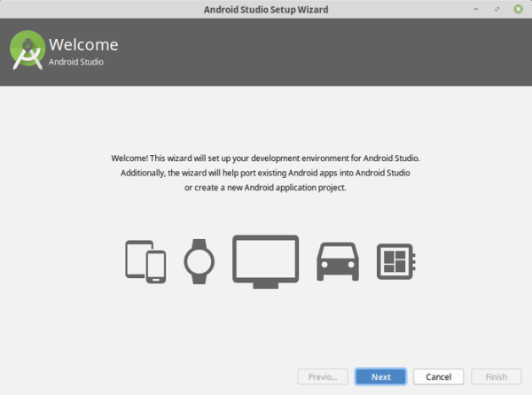This screenshot has height=395, width=532.
Task: Click the 'Welcome! This wizard will set up' line
Action: click(265, 158)
